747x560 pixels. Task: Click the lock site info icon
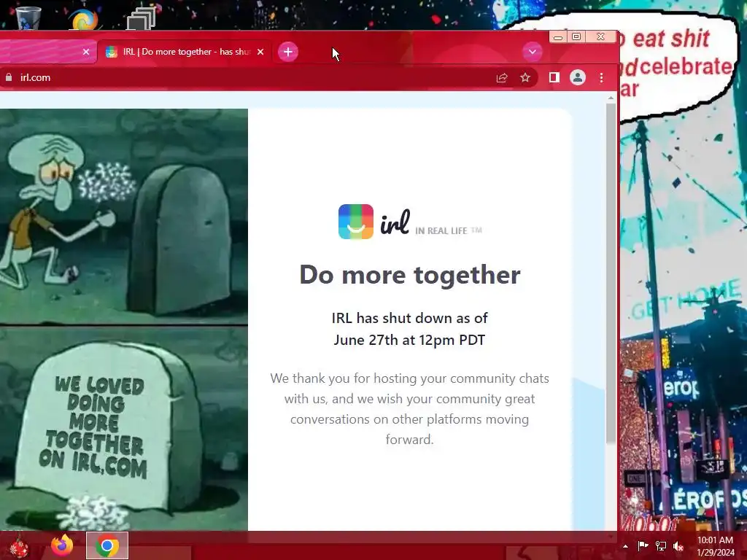9,77
